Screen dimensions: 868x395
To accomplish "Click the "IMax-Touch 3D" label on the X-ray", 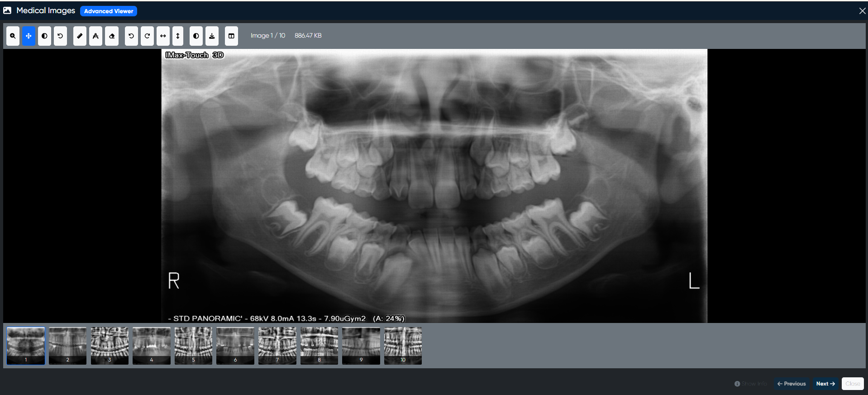I will (x=195, y=55).
